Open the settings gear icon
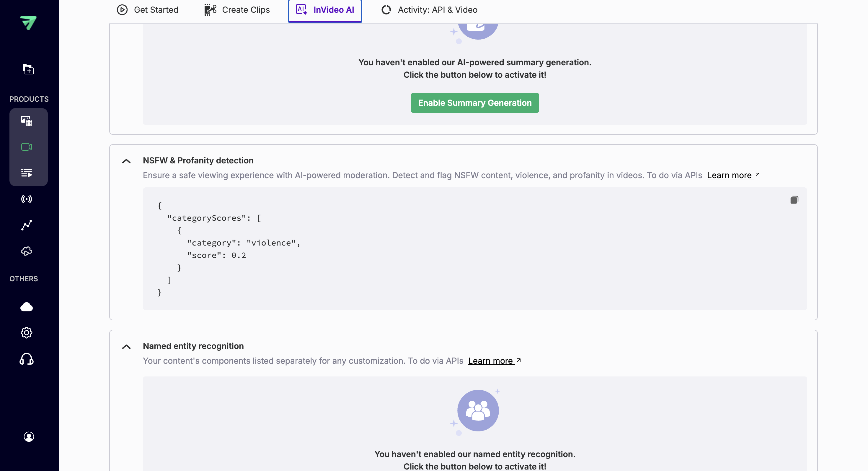 click(27, 333)
